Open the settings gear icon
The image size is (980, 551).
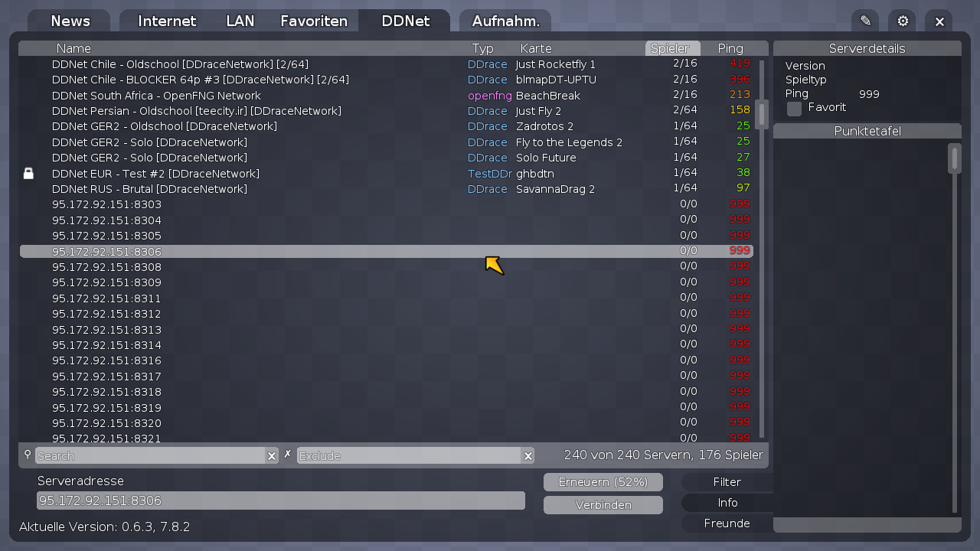(x=902, y=21)
